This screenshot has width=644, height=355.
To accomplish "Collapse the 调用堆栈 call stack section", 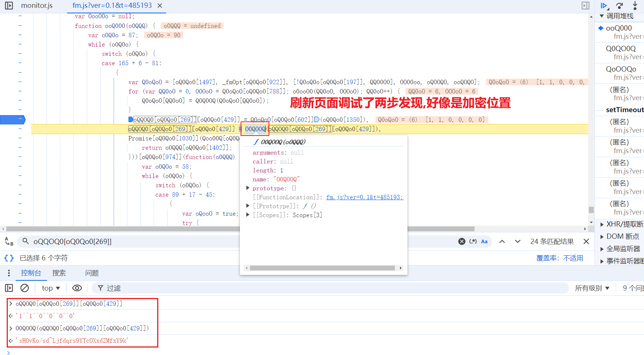I will [602, 16].
